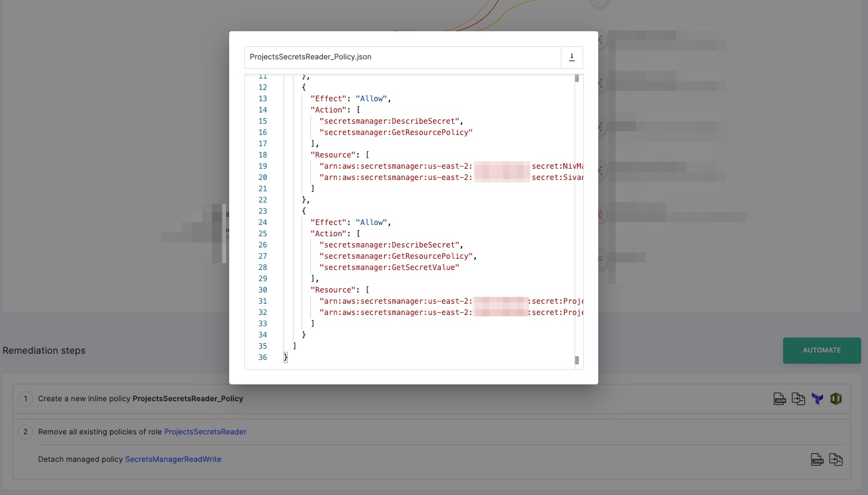Download the ProjectsSecretsReader_Policy.json file

click(571, 57)
